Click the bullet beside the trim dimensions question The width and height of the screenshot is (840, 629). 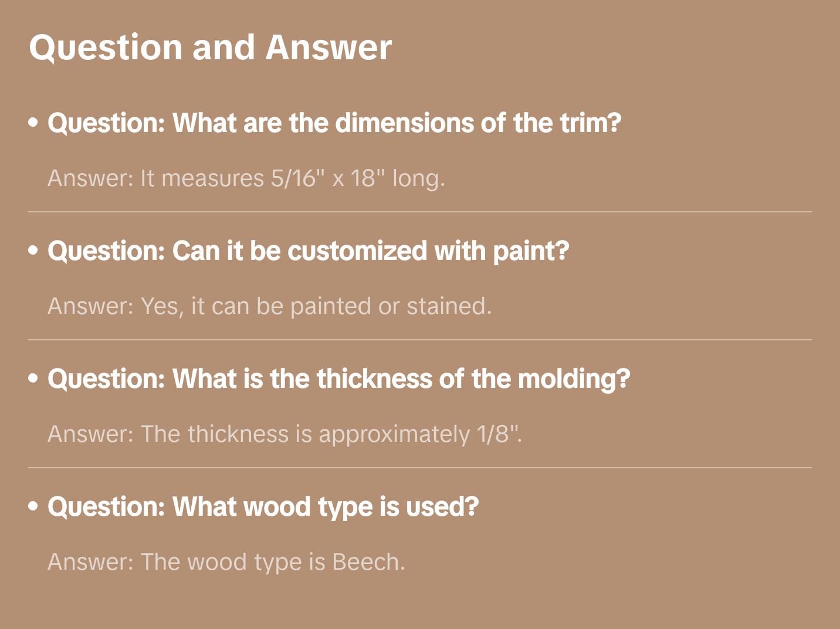coord(33,123)
